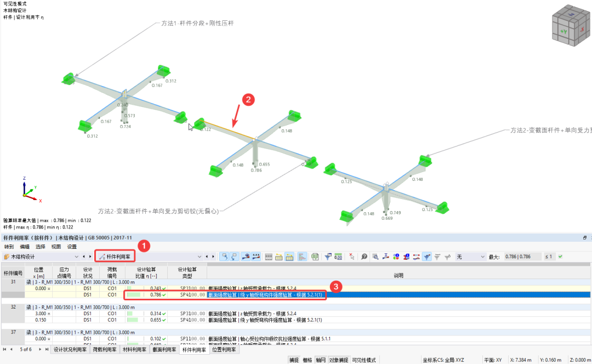The width and height of the screenshot is (592, 364).
Task: Switch to 设计状况利用率 tab
Action: [70, 350]
